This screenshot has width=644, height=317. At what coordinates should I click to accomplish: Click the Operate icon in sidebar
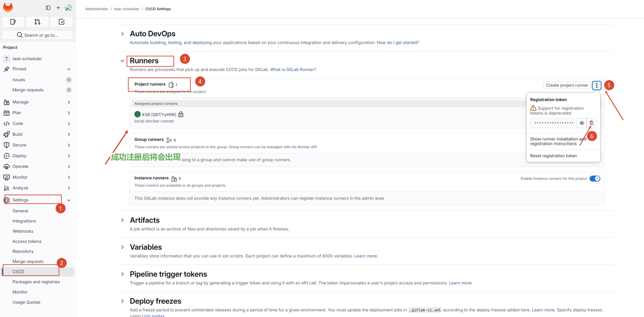[6, 166]
